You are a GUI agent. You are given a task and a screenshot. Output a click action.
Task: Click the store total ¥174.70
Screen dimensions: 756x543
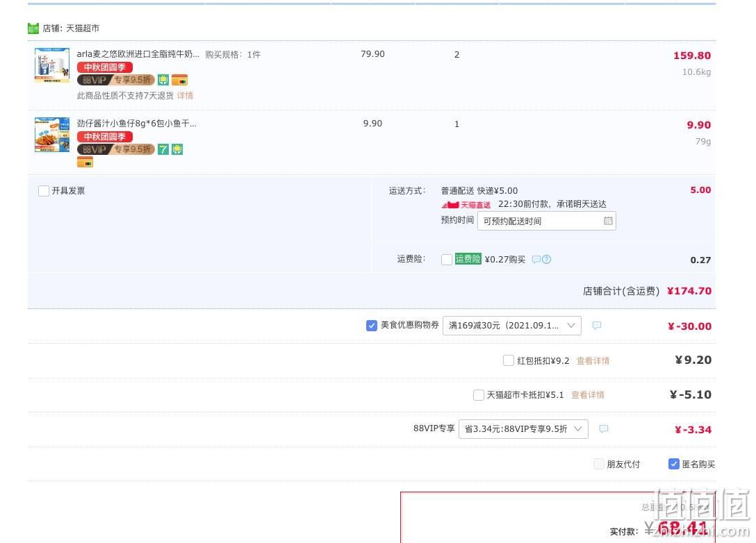(x=689, y=291)
